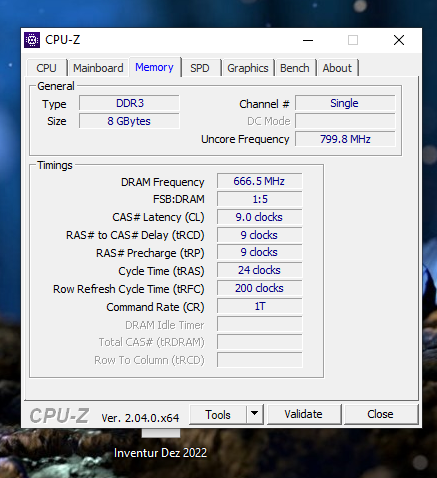Click the Close button at bottom
Viewport: 437px width, 478px height.
380,414
